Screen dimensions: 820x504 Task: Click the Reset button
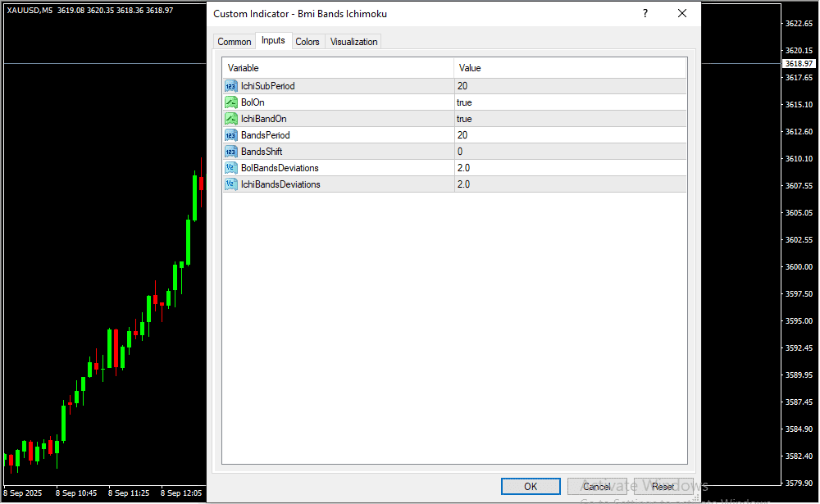(663, 487)
